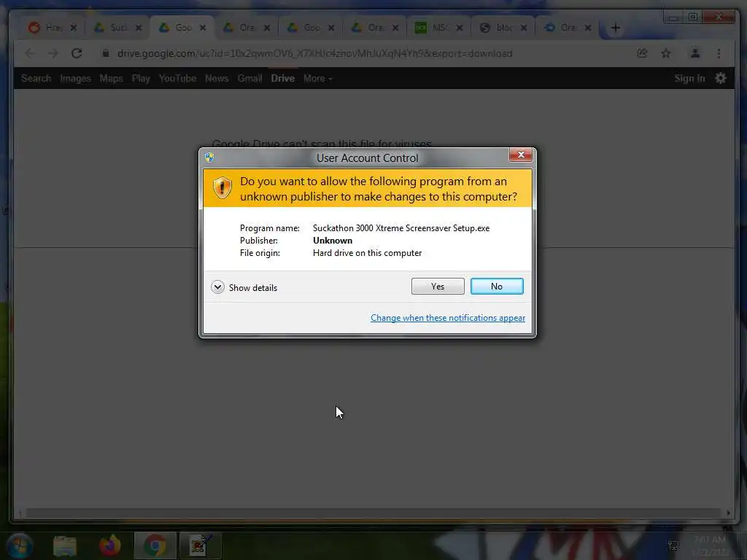Click Chrome icon in taskbar

(155, 545)
